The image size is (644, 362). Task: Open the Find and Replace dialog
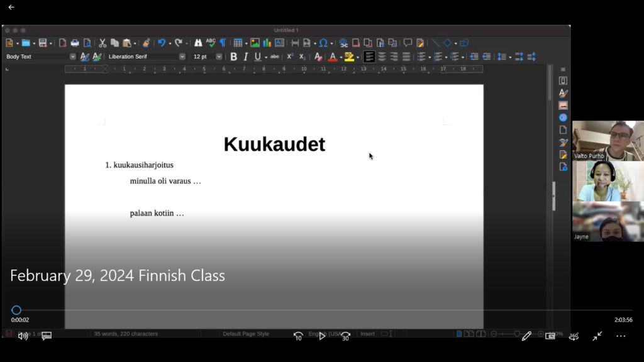click(x=198, y=42)
